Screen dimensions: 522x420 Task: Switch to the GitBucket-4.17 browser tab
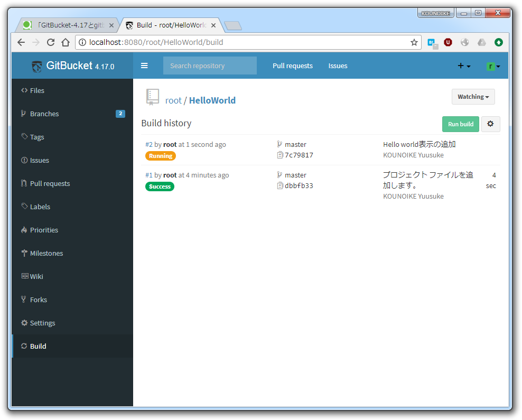point(71,24)
